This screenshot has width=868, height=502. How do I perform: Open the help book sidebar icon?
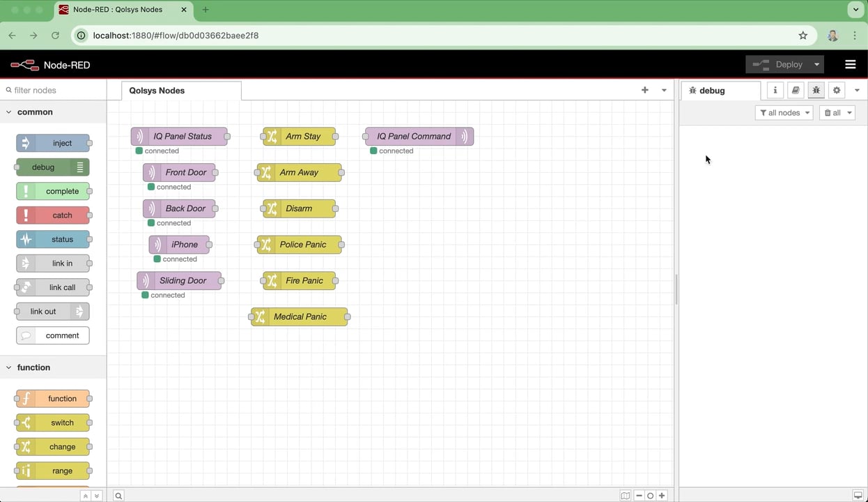coord(796,90)
